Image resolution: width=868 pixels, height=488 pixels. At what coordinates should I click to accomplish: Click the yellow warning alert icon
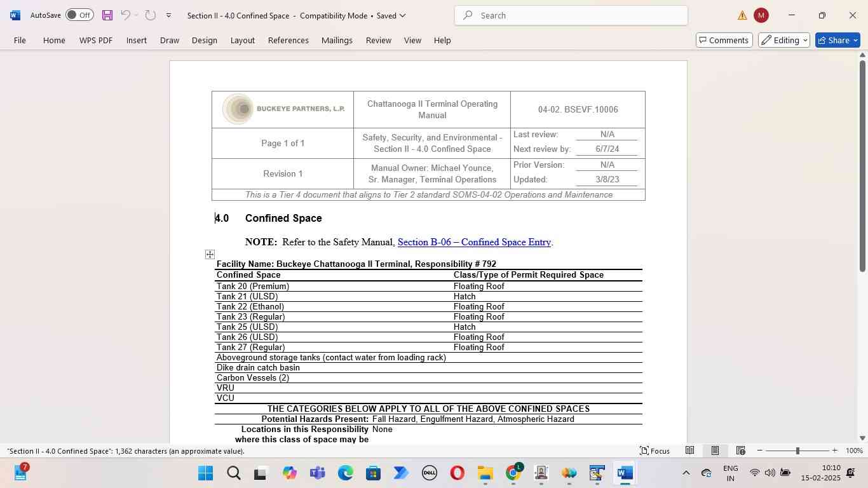tap(742, 15)
